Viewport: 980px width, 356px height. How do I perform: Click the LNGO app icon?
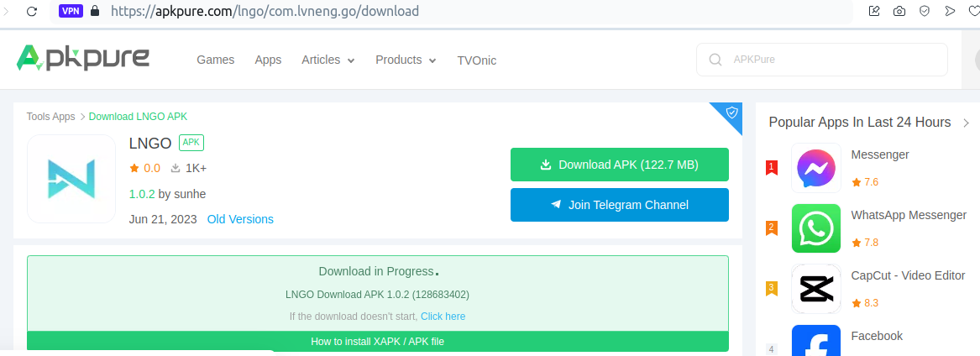[x=71, y=179]
